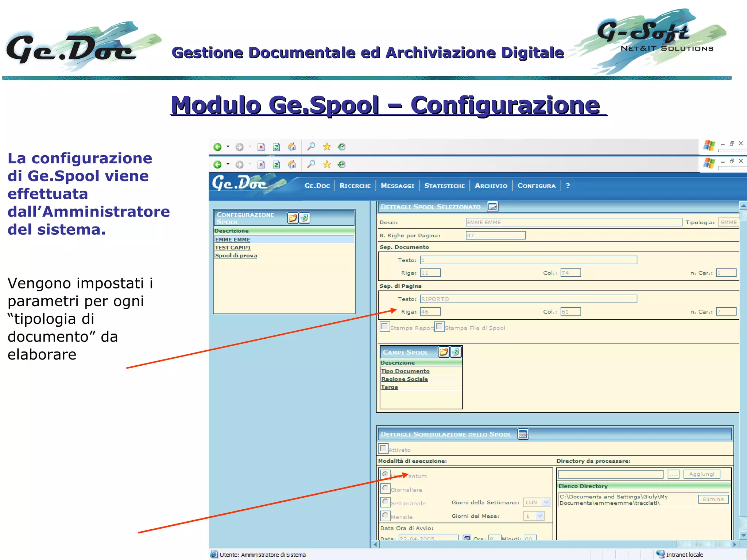Select the Giornaliera radio option

tap(385, 488)
